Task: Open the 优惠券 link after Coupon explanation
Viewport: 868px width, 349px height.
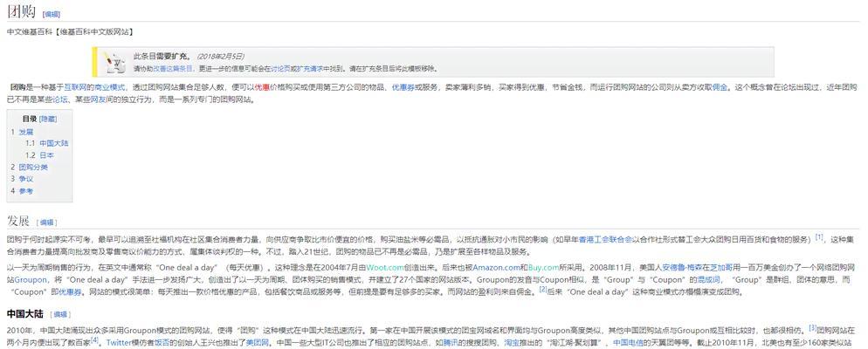Action: click(71, 292)
